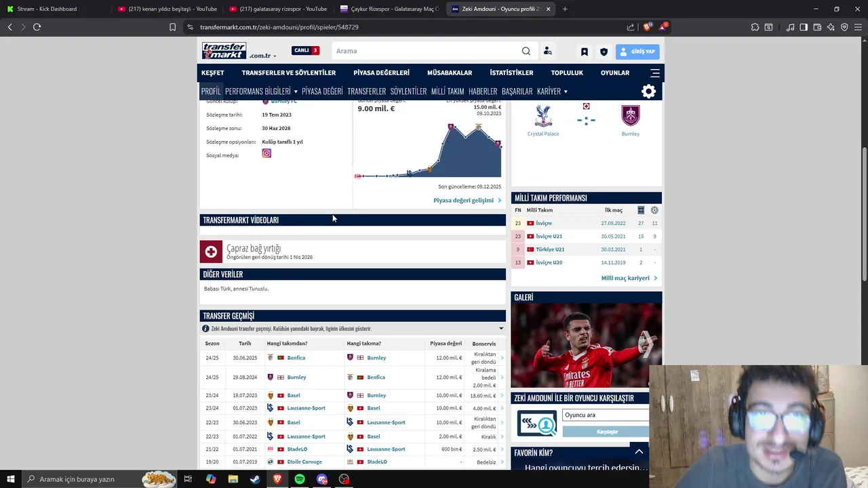Click the info icon in the transfer history note

205,329
